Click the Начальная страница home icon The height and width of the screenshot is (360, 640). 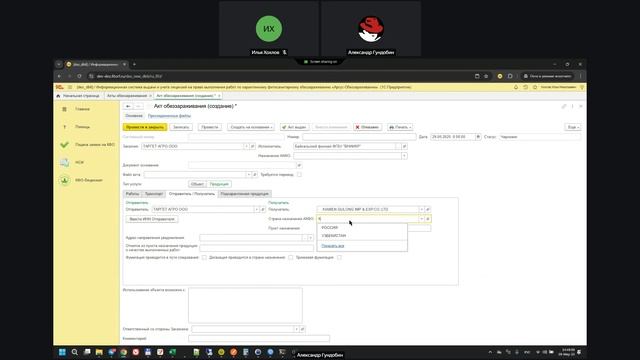[x=58, y=96]
